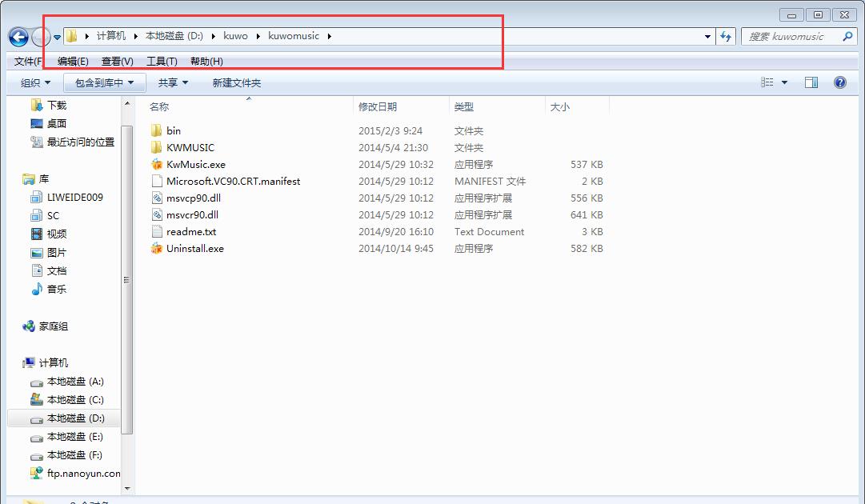Open the 包含到库中 dropdown
Image resolution: width=865 pixels, height=504 pixels.
pyautogui.click(x=104, y=82)
